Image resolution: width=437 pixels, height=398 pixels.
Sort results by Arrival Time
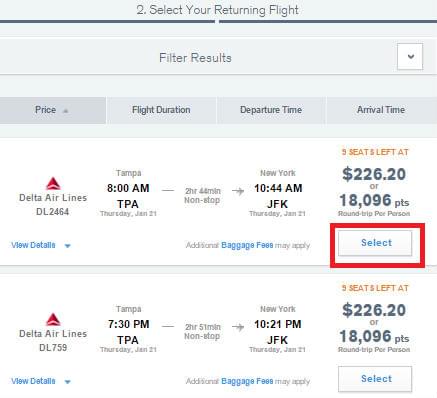tap(381, 110)
